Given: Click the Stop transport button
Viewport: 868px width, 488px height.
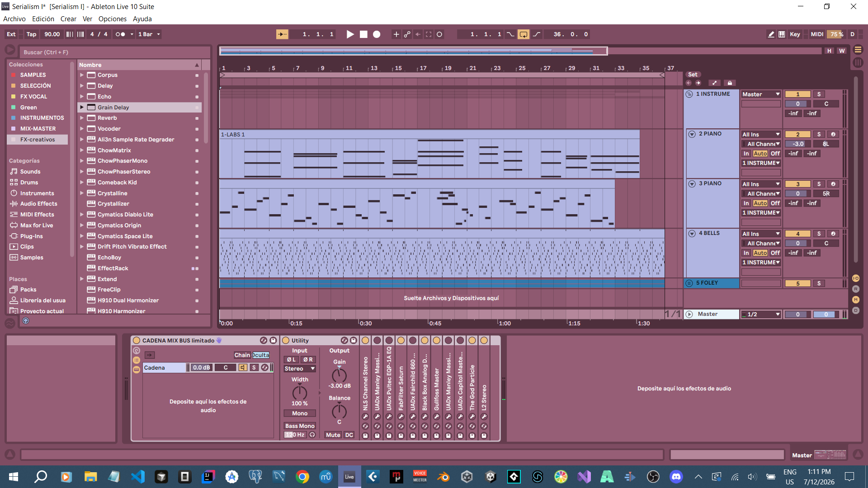Looking at the screenshot, I should click(363, 34).
